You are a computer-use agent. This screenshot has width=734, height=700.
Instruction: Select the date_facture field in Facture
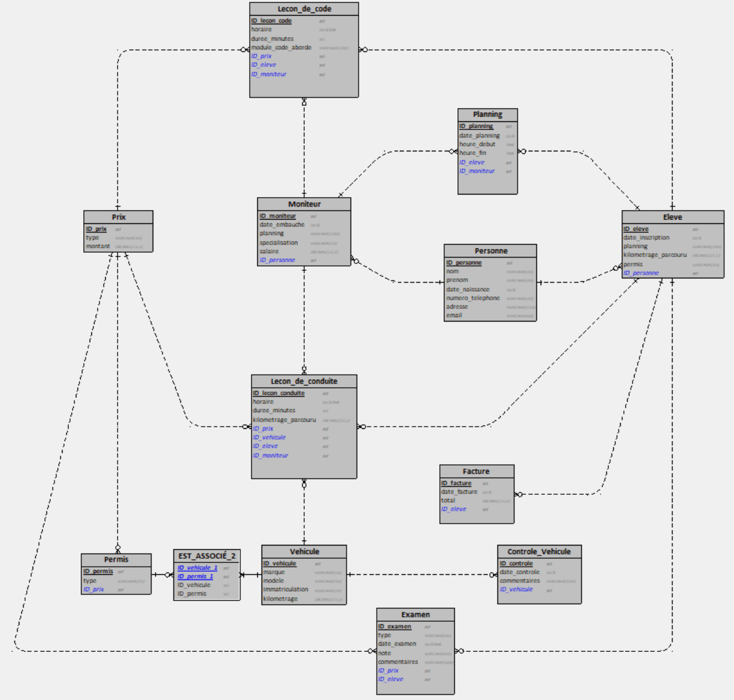point(459,492)
